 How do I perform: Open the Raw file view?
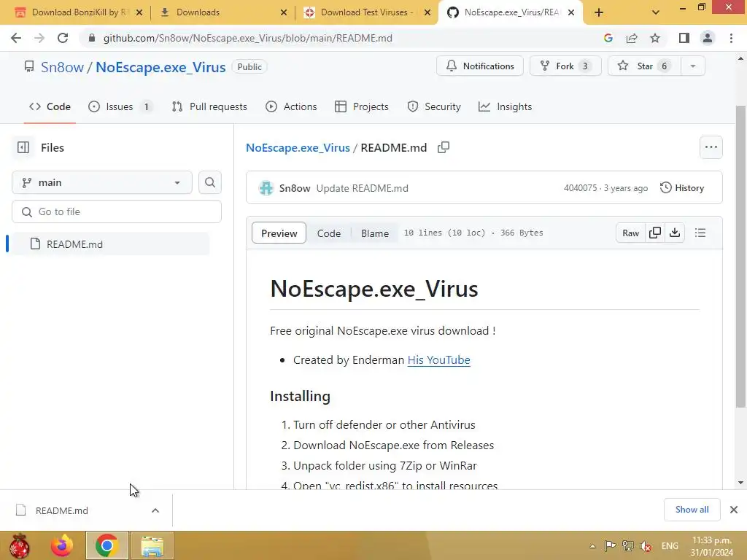point(630,233)
